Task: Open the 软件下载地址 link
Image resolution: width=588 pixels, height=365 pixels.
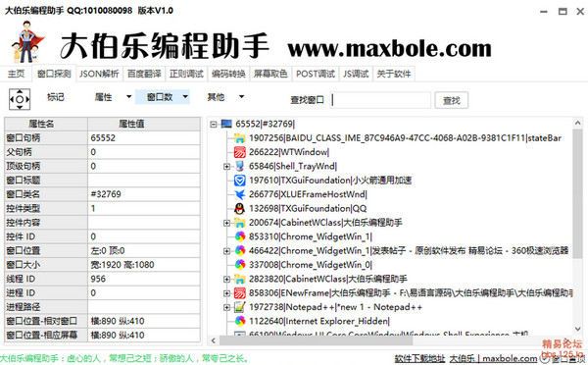Action: click(419, 358)
